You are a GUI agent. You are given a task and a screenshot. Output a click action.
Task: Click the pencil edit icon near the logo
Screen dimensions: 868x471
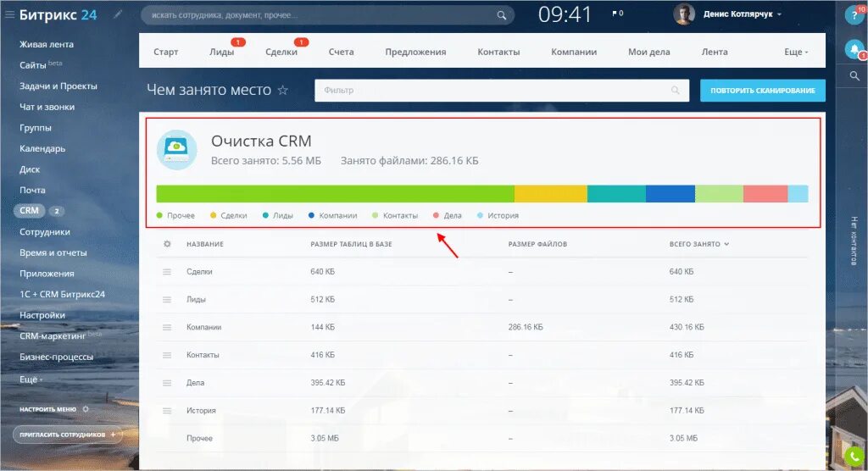pos(117,15)
